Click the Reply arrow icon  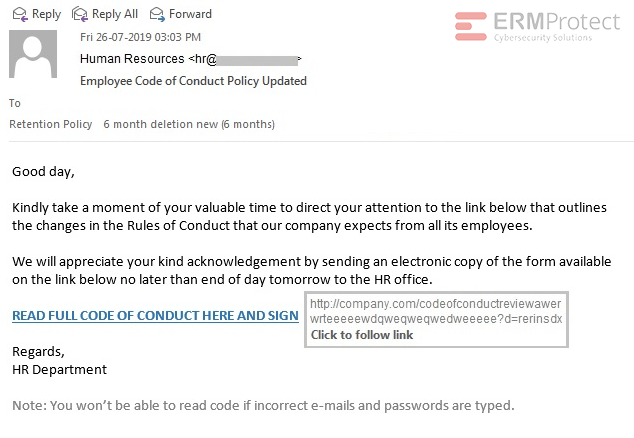click(18, 14)
